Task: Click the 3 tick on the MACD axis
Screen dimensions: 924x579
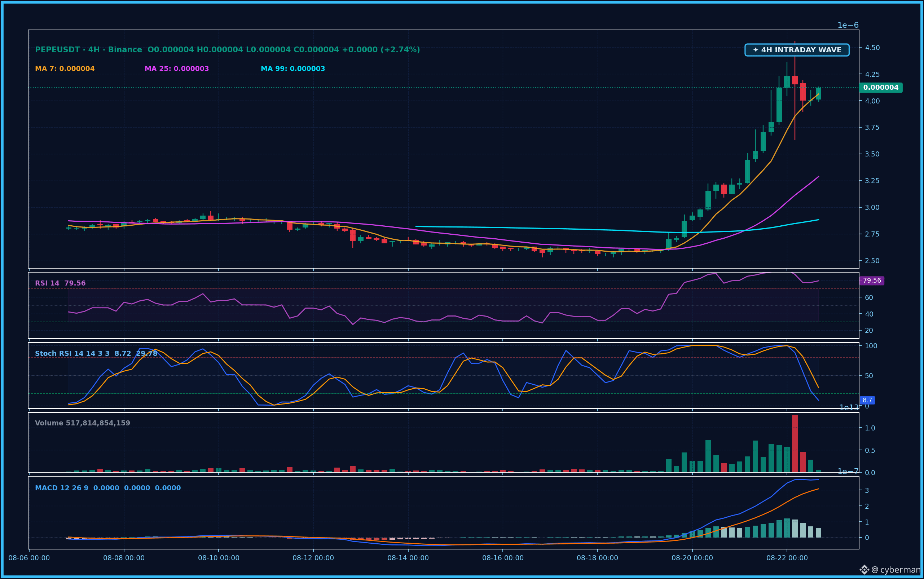Action: click(867, 491)
